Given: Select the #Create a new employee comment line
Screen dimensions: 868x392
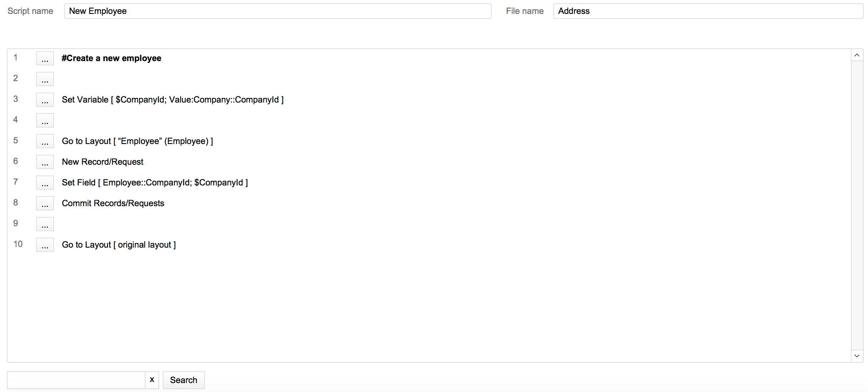Looking at the screenshot, I should [x=111, y=58].
